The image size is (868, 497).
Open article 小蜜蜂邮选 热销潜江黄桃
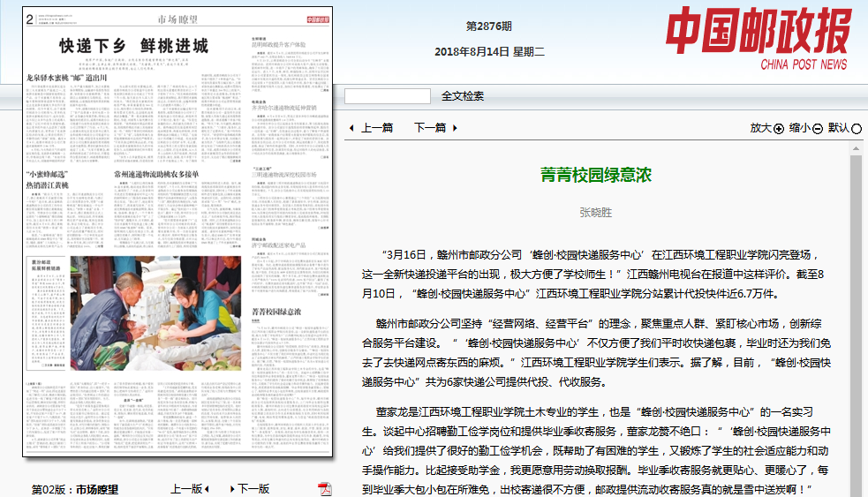tap(47, 180)
